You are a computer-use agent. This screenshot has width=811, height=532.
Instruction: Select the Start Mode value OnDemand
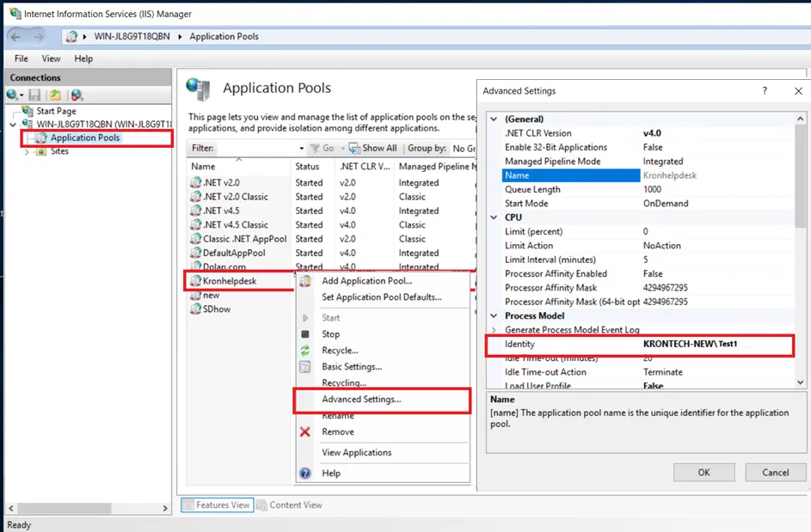665,203
